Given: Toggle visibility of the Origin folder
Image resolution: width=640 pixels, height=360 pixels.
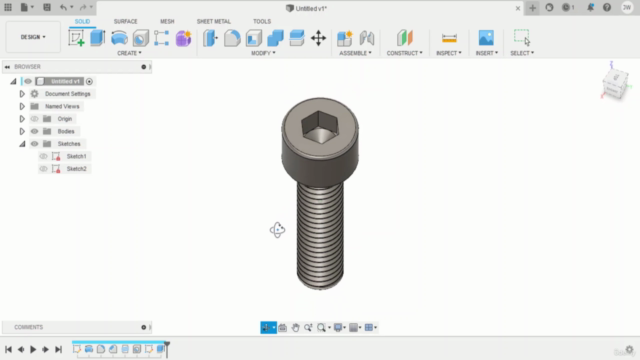Looking at the screenshot, I should [x=34, y=119].
